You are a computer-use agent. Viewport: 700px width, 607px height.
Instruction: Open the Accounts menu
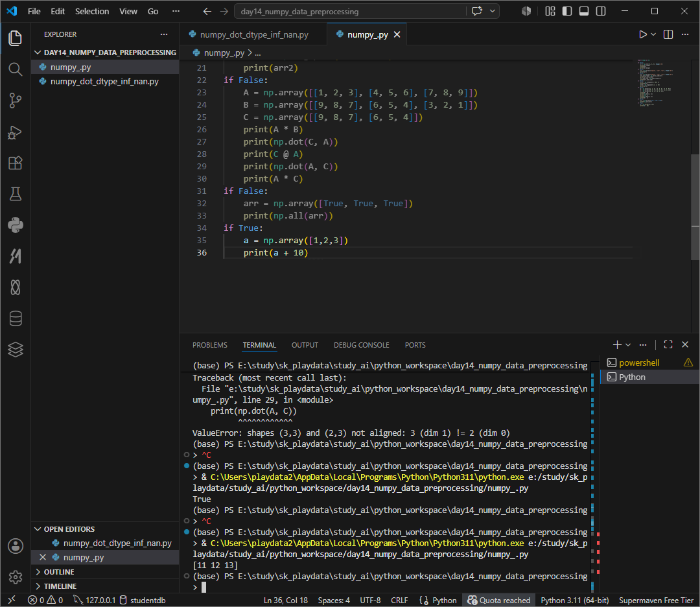(x=15, y=546)
